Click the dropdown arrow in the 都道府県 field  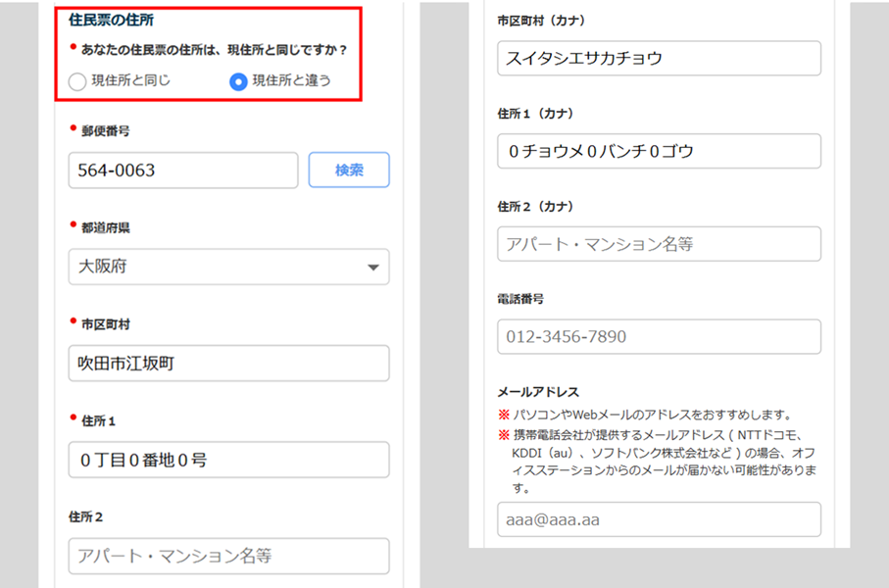click(x=372, y=268)
